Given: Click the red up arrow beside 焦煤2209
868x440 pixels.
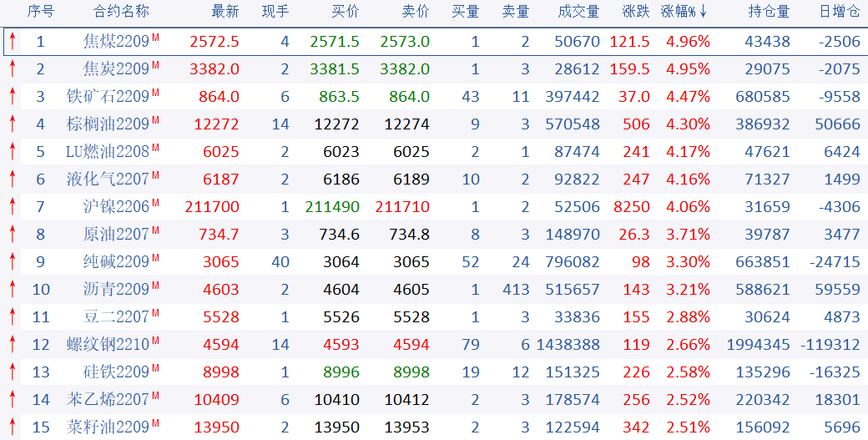Looking at the screenshot, I should (12, 42).
